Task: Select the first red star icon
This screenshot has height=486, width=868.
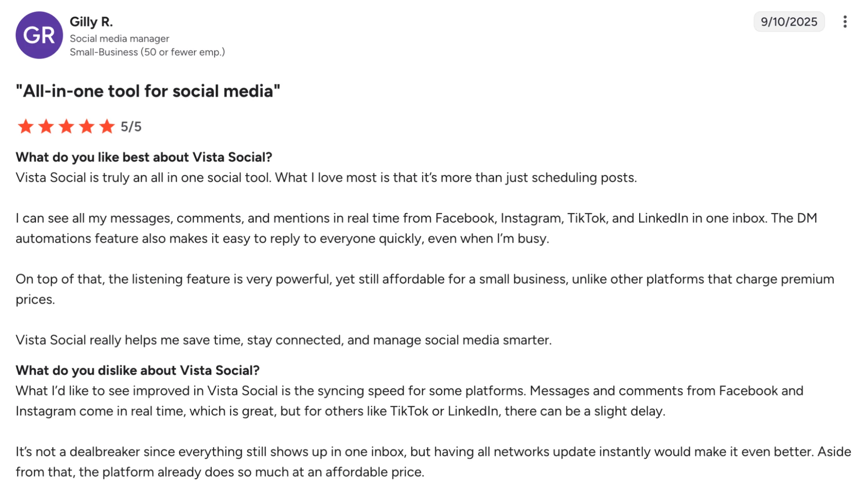Action: pos(25,126)
